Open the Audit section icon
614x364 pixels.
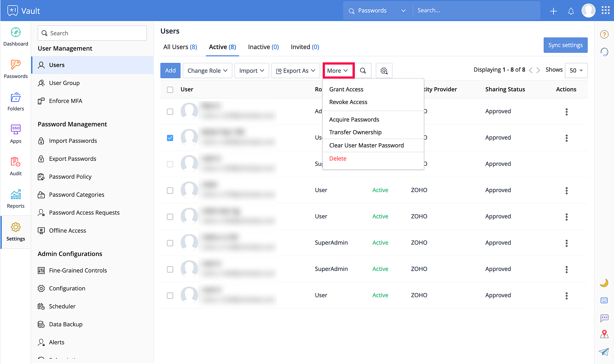click(16, 162)
